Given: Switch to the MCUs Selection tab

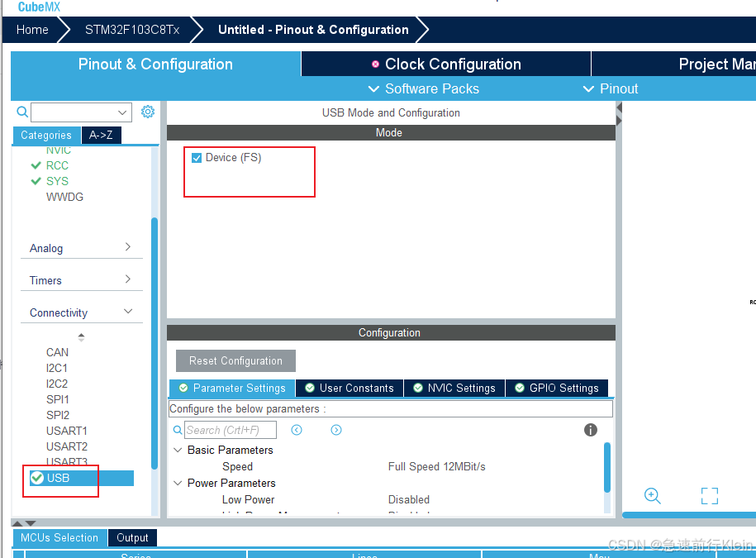Looking at the screenshot, I should pyautogui.click(x=59, y=537).
